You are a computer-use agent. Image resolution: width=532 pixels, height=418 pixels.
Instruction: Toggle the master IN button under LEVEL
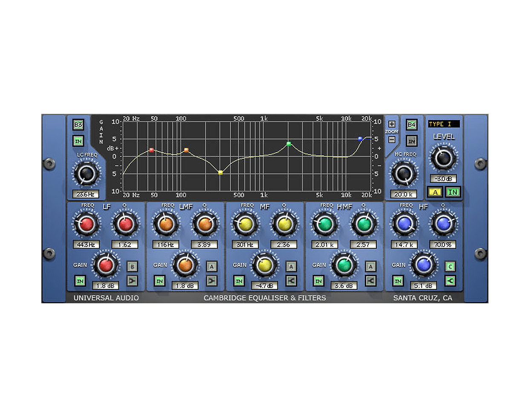point(453,192)
